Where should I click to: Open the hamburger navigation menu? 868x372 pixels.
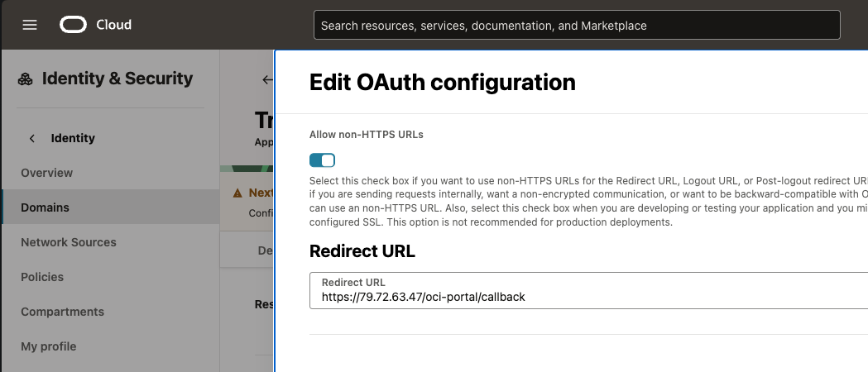coord(29,25)
